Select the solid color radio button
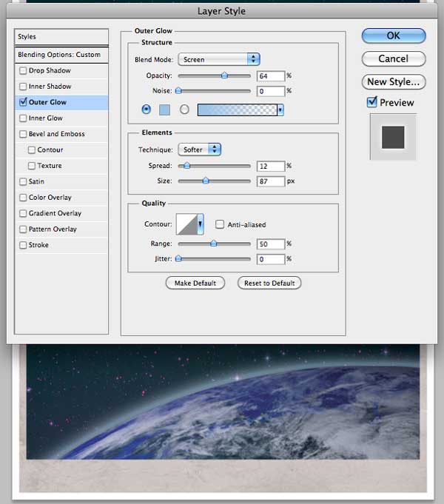Screen dimensions: 444x504 (x=147, y=110)
